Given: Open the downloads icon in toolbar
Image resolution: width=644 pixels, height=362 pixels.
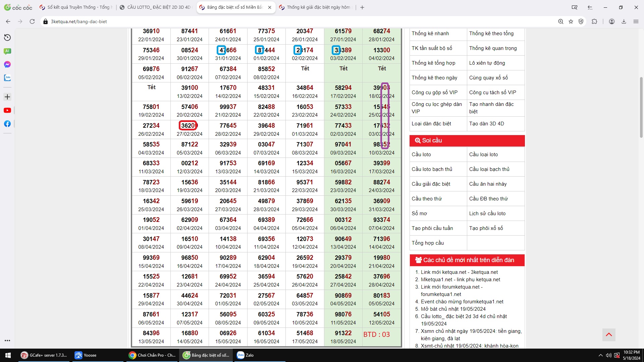Looking at the screenshot, I should [624, 21].
